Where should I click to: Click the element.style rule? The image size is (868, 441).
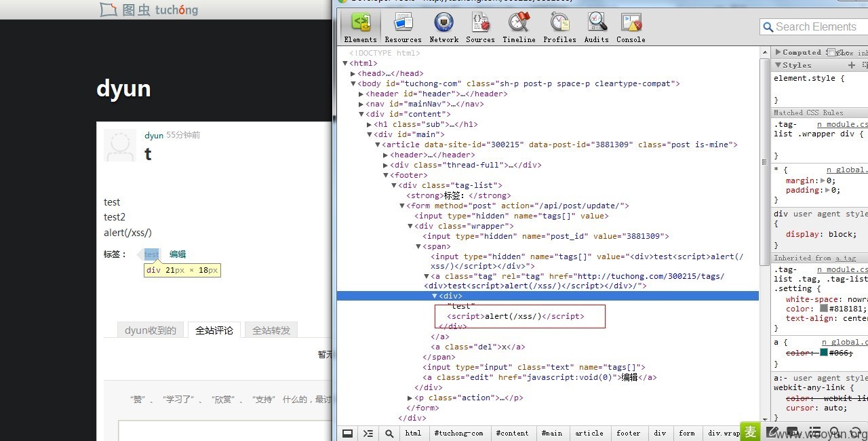coord(809,78)
